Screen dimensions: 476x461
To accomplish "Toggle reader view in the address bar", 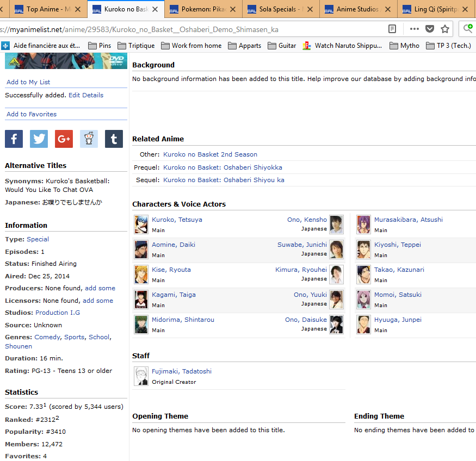I will click(x=392, y=29).
